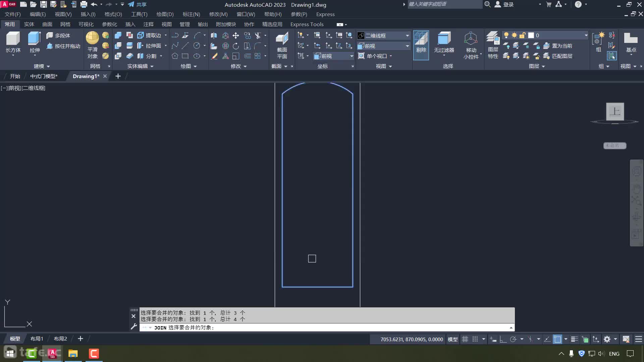Expand the 修改 panel
The width and height of the screenshot is (644, 362).
pyautogui.click(x=238, y=66)
